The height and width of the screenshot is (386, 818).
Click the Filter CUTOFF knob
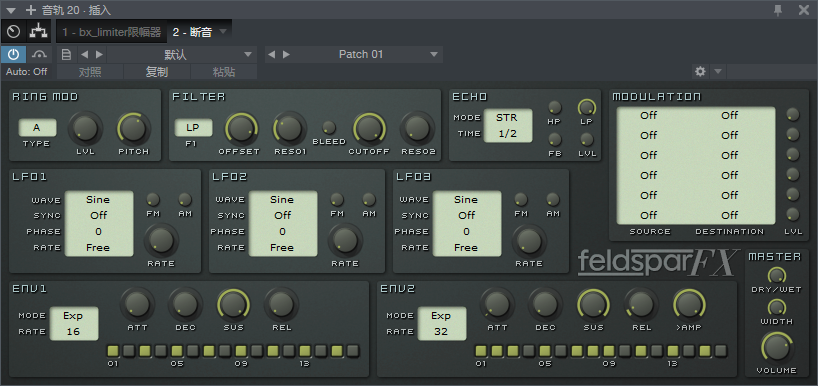tap(369, 128)
